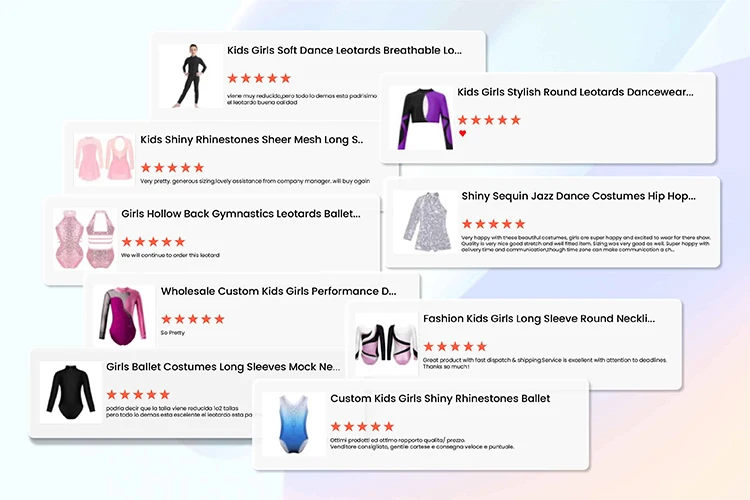Screen dimensions: 750x500
Task: Open the blue ombre rhinestone leotard thumbnail
Action: pyautogui.click(x=294, y=424)
